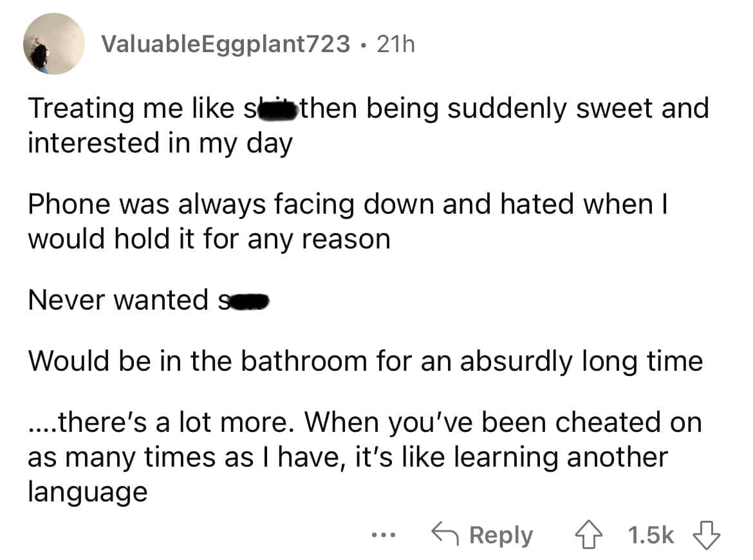Click ValuableEggplant723's profile avatar
Screen dimensions: 753x560
54,45
